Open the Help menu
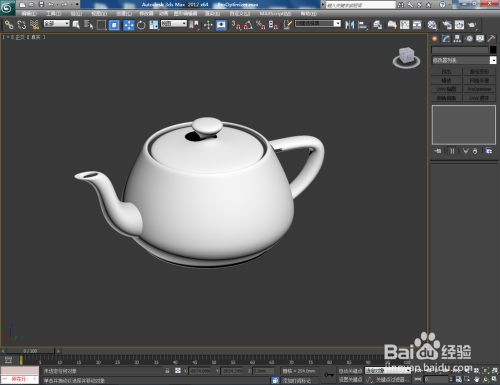The image size is (500, 385). (308, 14)
